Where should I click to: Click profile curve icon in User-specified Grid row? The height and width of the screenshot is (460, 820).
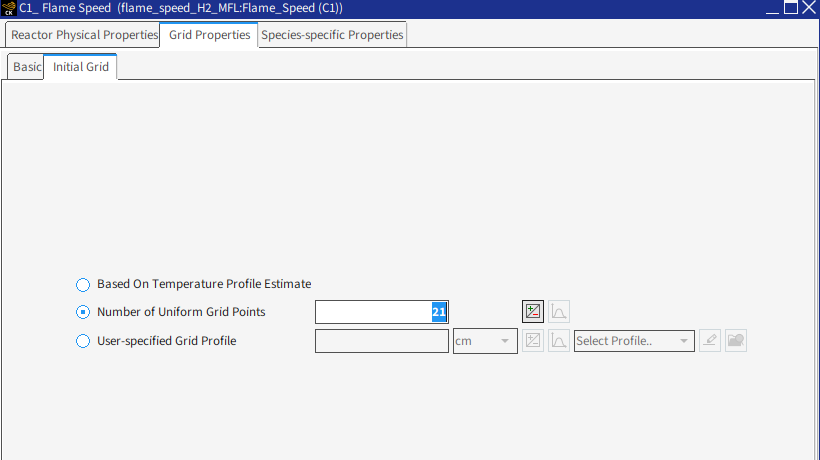[x=559, y=341]
